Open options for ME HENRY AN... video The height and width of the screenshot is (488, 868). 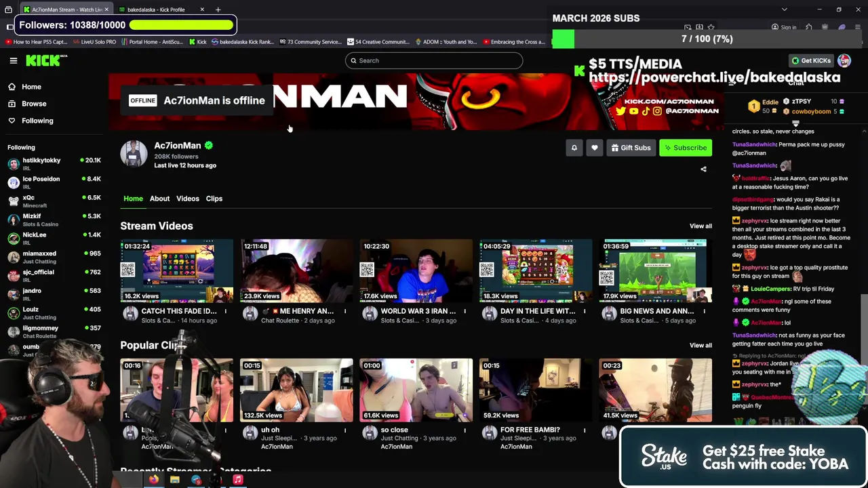[345, 311]
